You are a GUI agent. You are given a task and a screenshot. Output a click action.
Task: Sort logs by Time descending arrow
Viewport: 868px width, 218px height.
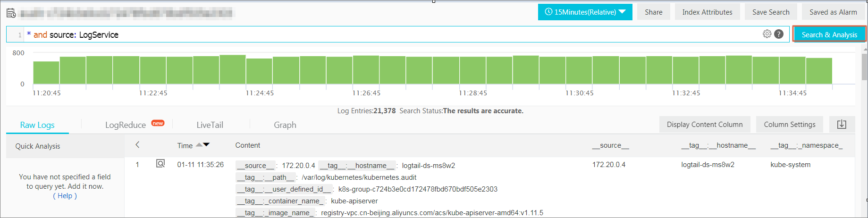206,145
